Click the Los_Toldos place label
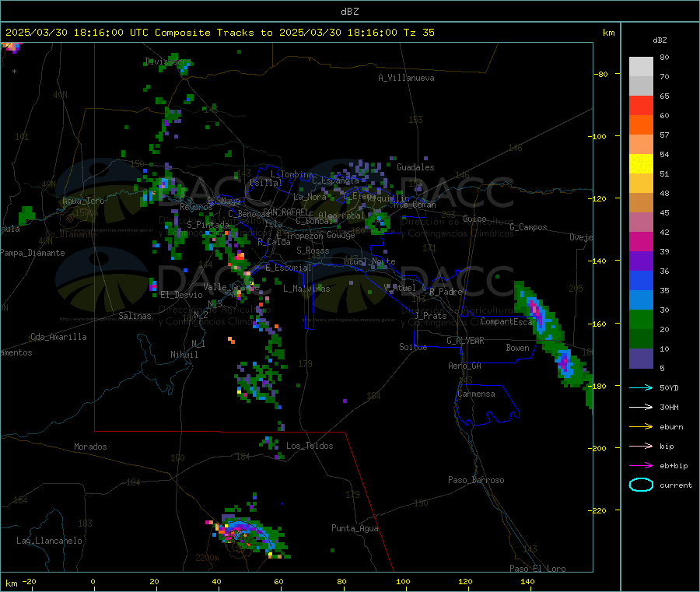The width and height of the screenshot is (700, 592). [x=310, y=446]
